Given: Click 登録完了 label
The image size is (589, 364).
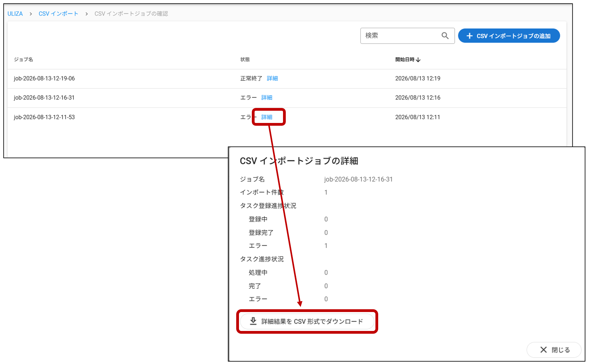Looking at the screenshot, I should click(x=261, y=233).
